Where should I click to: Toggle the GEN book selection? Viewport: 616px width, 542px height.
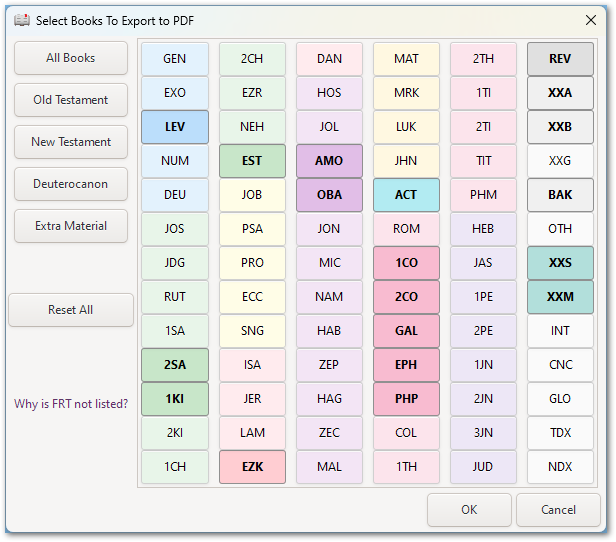[x=175, y=59]
